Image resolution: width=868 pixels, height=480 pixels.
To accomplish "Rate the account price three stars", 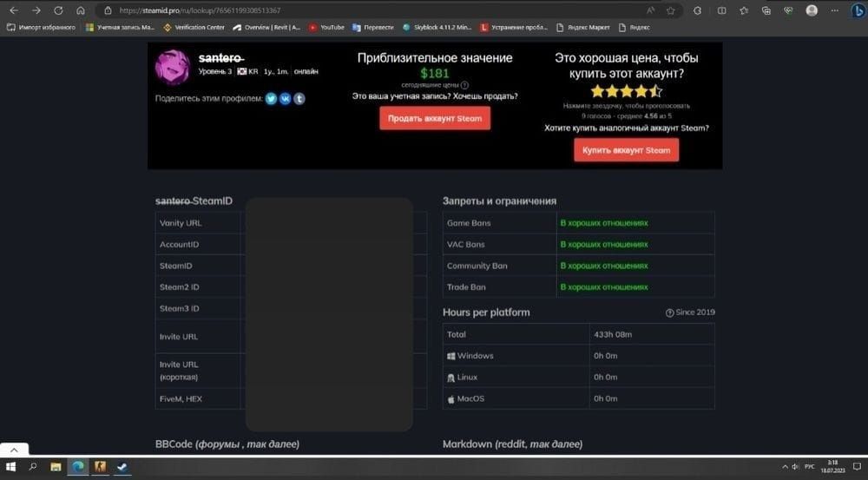I will point(626,91).
